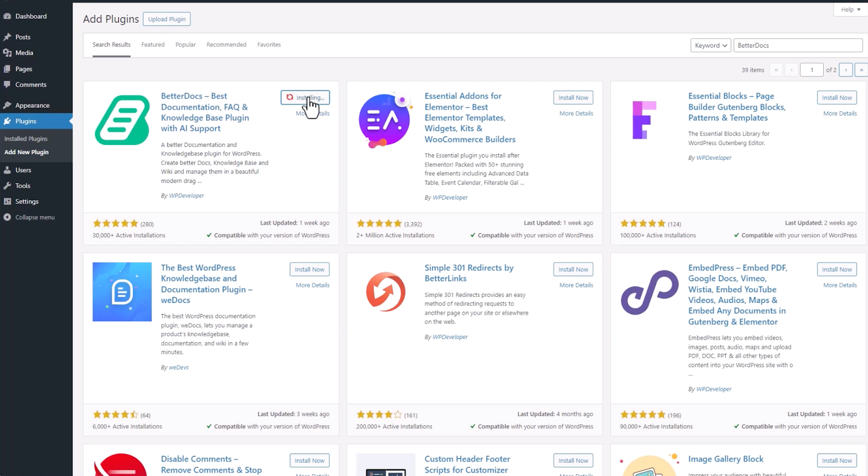Open the BetterDocs plugin title link
The width and height of the screenshot is (868, 476).
coord(205,112)
